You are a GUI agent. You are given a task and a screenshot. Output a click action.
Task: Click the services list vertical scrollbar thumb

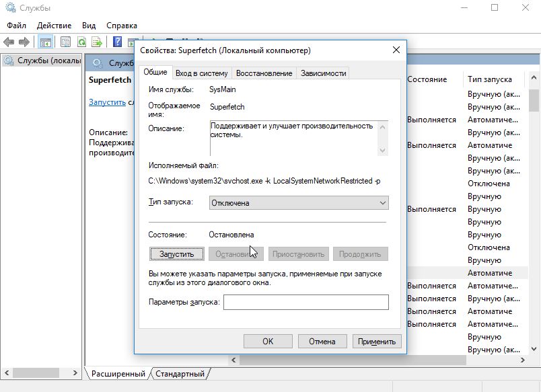click(534, 100)
